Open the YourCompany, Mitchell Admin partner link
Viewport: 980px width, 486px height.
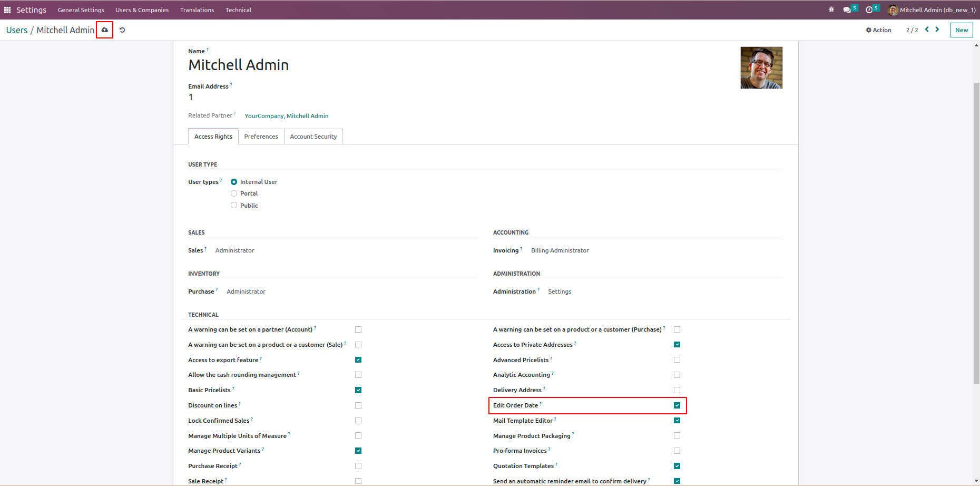(286, 116)
